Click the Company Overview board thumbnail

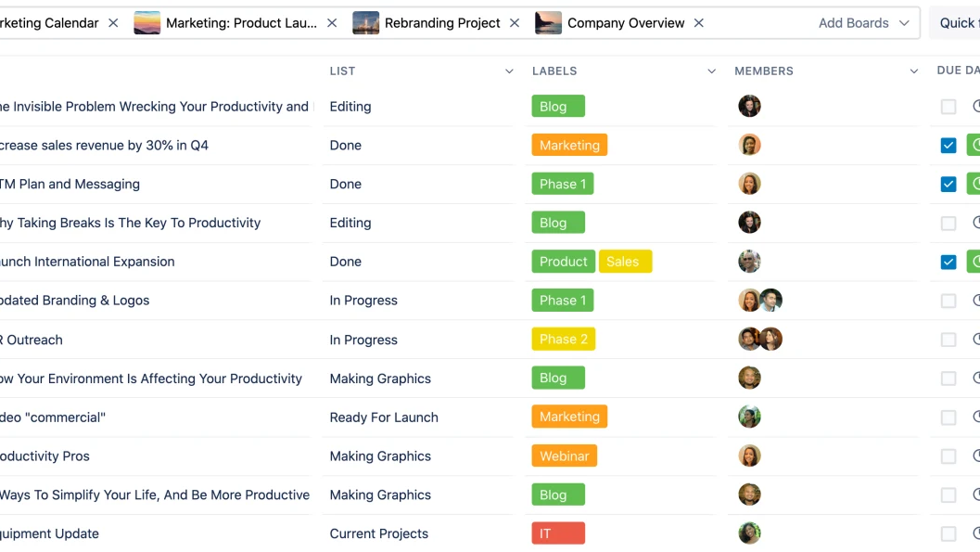[549, 23]
